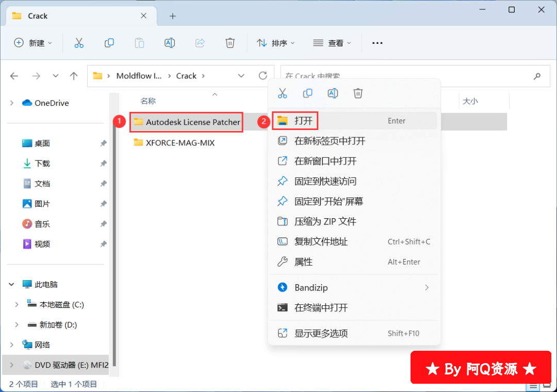Screen dimensions: 557x392
Task: Choose 显示更多选项 from context menu
Action: pos(354,333)
